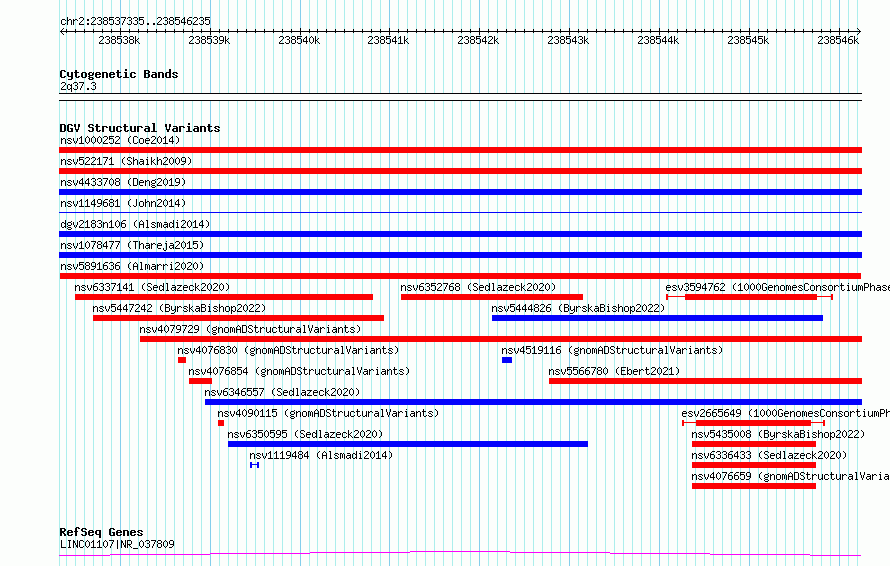Click the thin blue nsv1149681 variant line
Viewport: 890px width, 566px height.
460,213
